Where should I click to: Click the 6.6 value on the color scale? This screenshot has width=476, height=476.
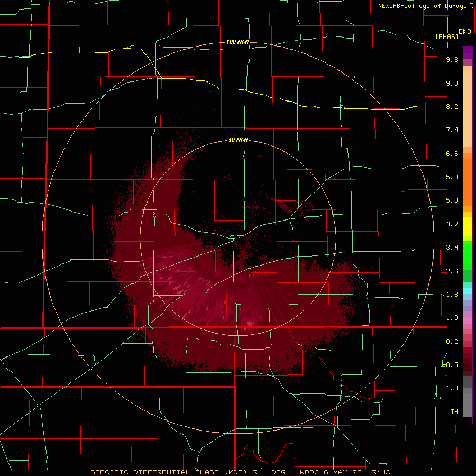coord(452,153)
